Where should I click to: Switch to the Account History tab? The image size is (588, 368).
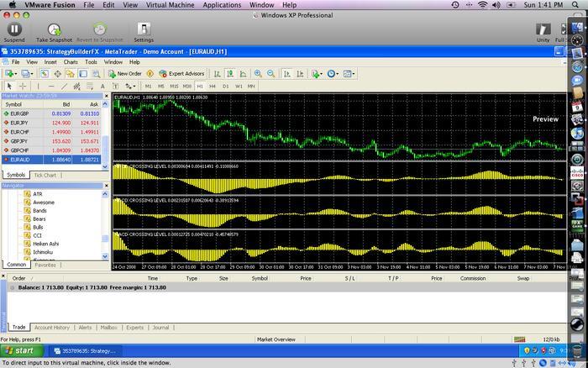click(x=52, y=328)
